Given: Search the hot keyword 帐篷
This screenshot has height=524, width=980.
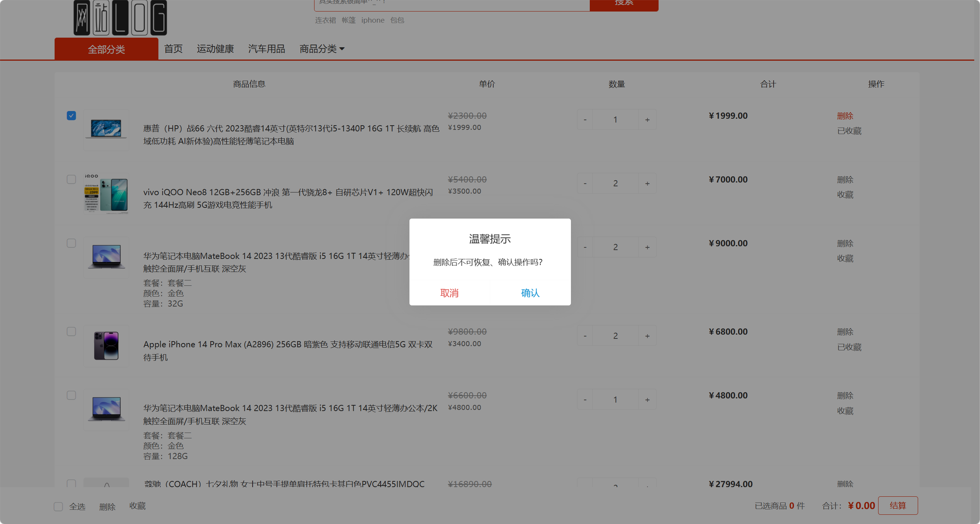Looking at the screenshot, I should pyautogui.click(x=349, y=20).
